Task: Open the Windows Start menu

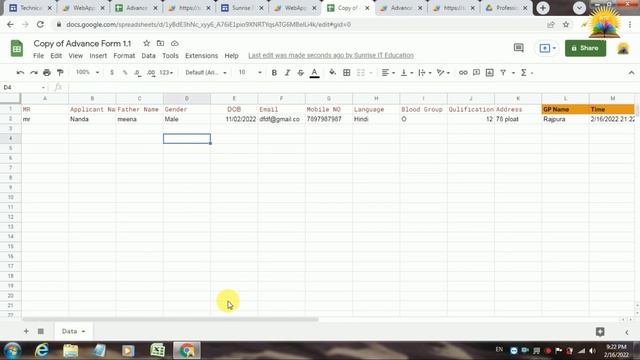Action: [12, 350]
